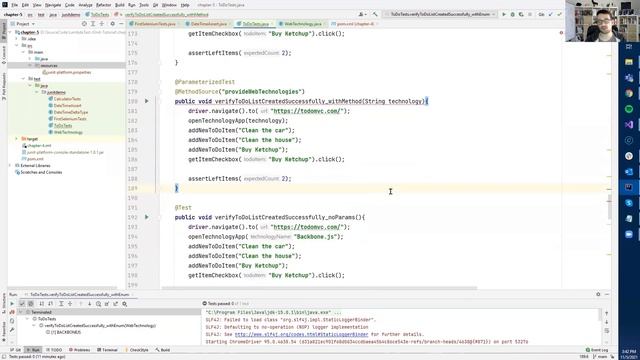Click the run gutter icon at line 180

pyautogui.click(x=147, y=101)
